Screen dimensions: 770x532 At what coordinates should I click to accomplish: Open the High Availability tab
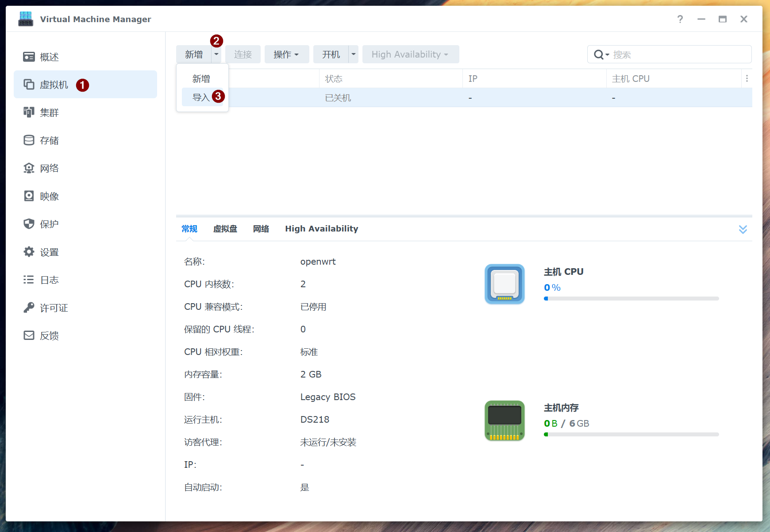[x=321, y=229]
